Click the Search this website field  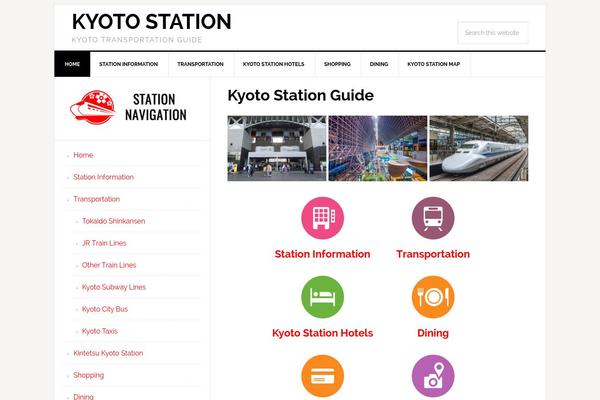click(493, 33)
